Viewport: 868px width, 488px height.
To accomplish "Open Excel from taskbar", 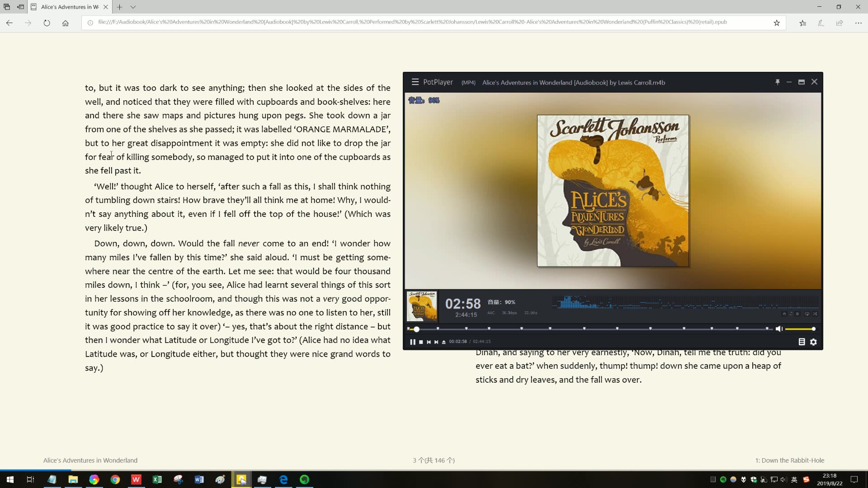I will point(157,479).
